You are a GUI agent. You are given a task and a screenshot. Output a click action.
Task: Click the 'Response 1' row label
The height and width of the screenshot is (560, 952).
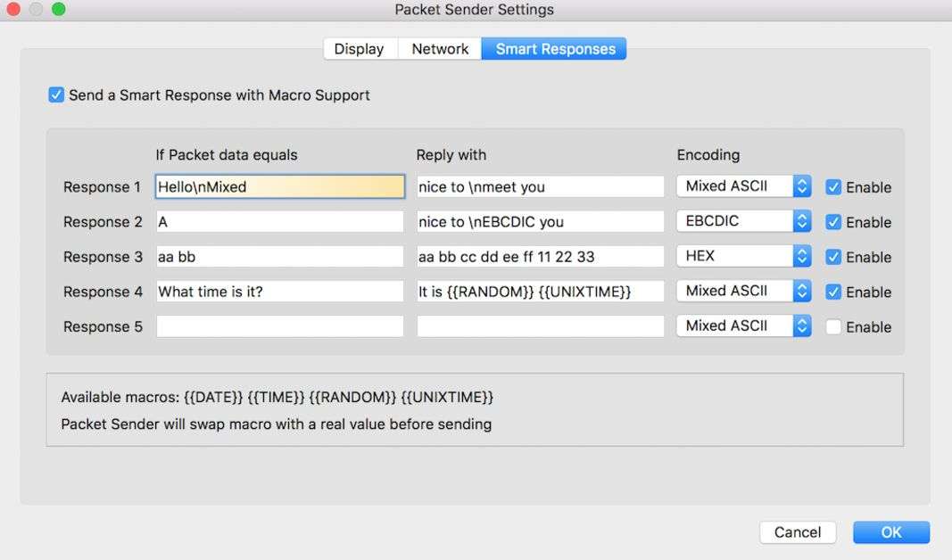[102, 187]
